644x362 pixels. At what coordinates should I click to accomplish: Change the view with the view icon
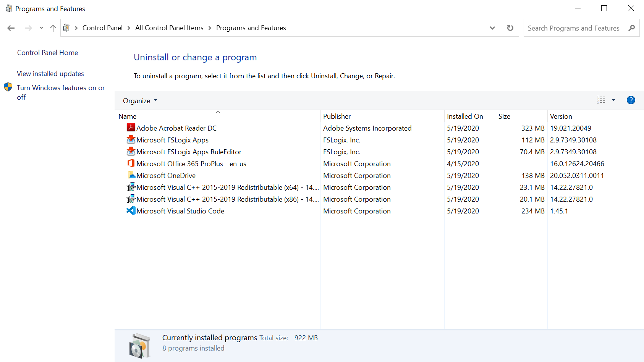pyautogui.click(x=601, y=100)
